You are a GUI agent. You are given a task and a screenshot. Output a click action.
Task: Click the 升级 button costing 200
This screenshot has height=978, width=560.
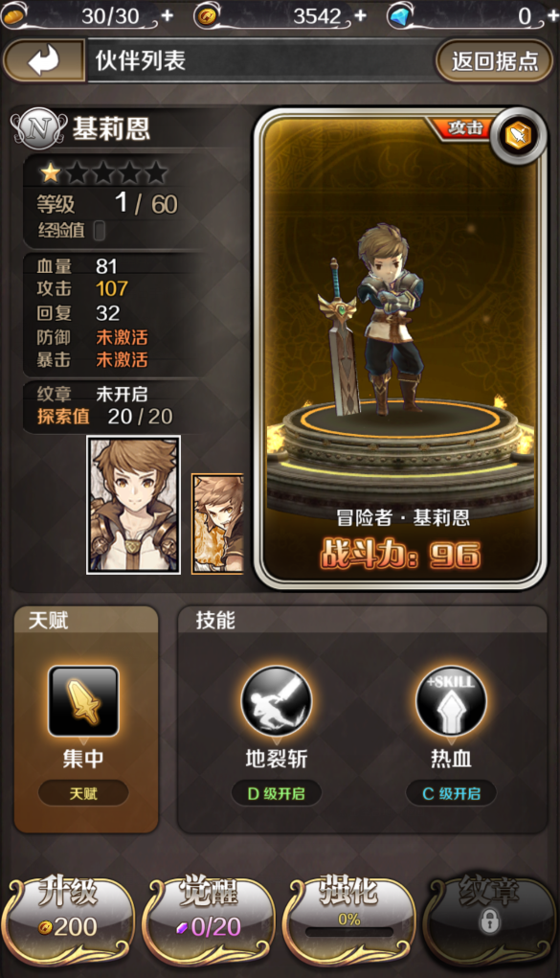pyautogui.click(x=68, y=917)
